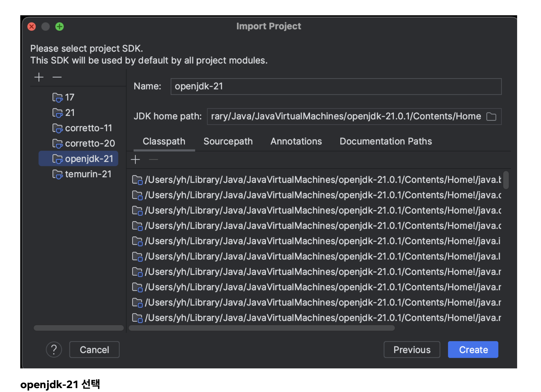Click the remove SDK minus icon

click(57, 77)
